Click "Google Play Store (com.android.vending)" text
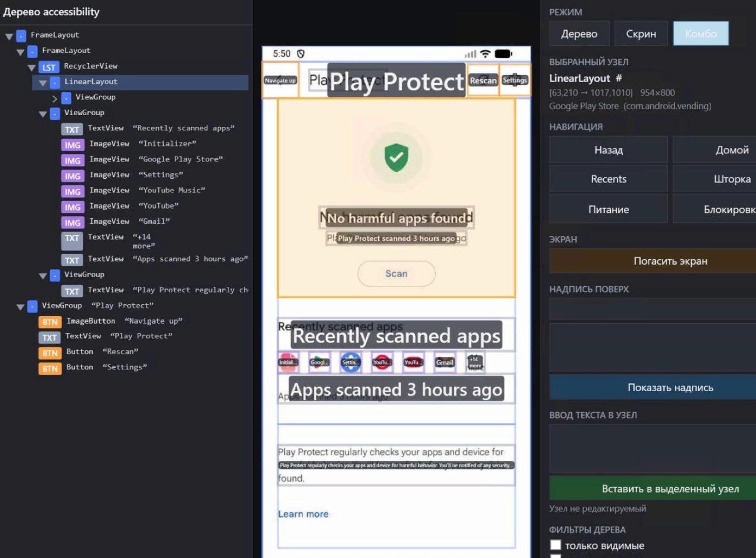The width and height of the screenshot is (756, 558). [x=630, y=106]
